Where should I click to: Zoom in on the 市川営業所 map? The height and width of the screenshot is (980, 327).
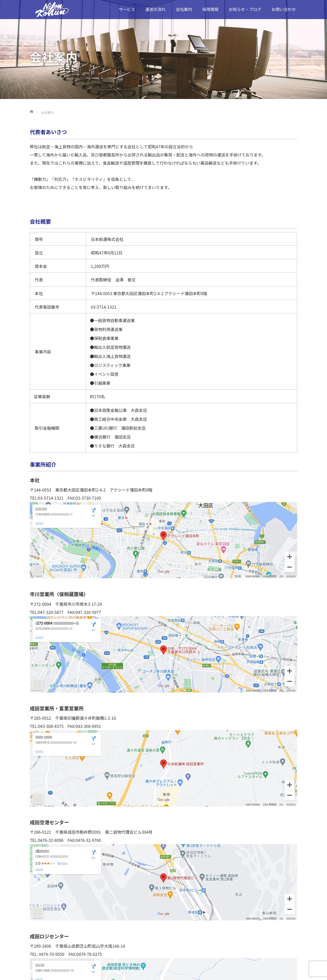(289, 671)
